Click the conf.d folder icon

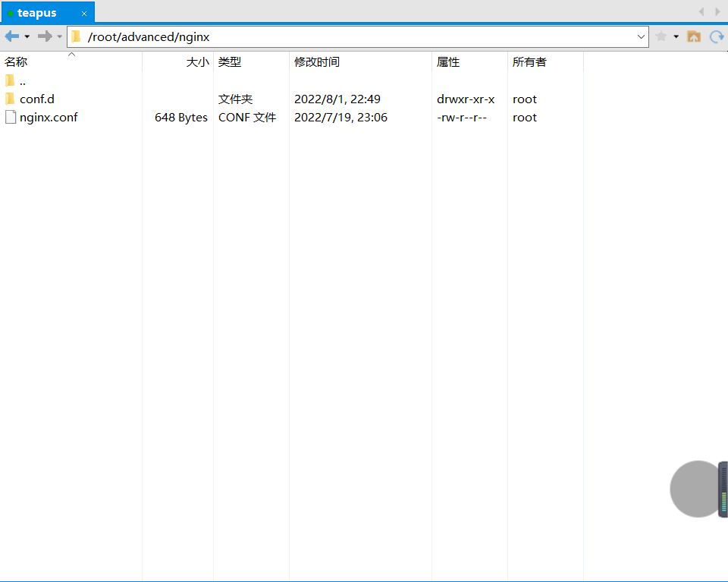[x=11, y=99]
